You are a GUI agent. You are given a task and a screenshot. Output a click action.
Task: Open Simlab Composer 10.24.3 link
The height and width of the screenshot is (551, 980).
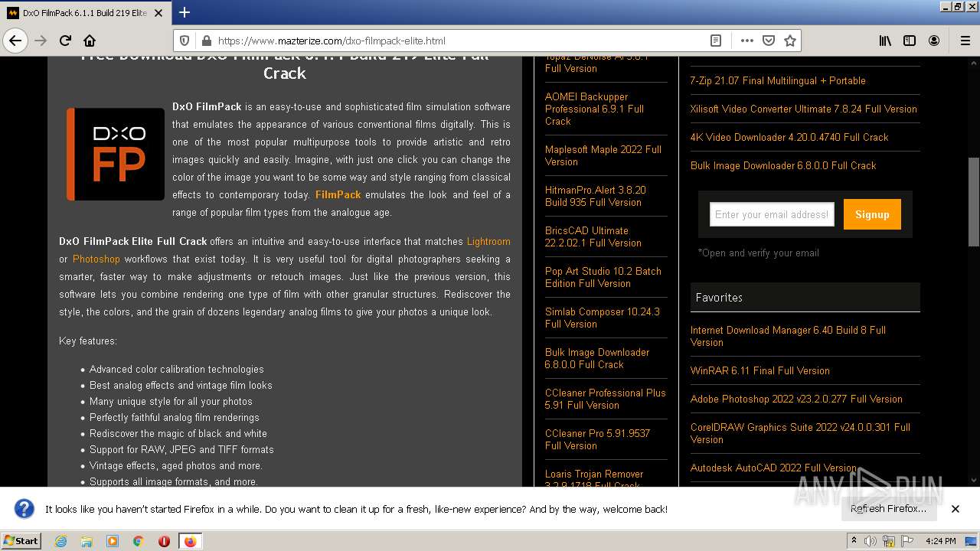602,318
